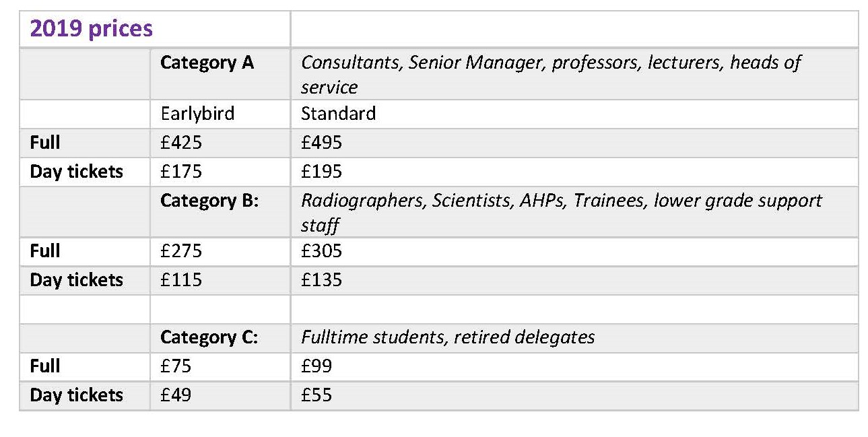Click the £115 day ticket price

[x=181, y=279]
